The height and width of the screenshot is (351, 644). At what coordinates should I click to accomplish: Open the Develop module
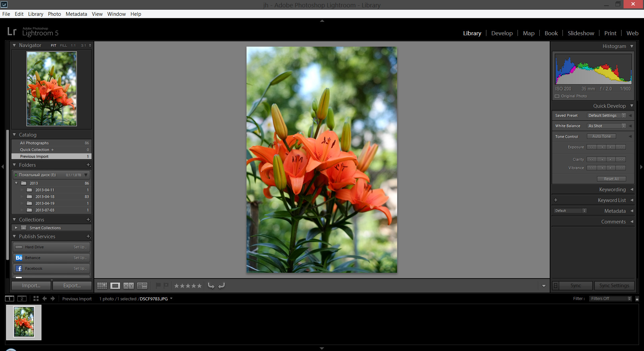(502, 33)
